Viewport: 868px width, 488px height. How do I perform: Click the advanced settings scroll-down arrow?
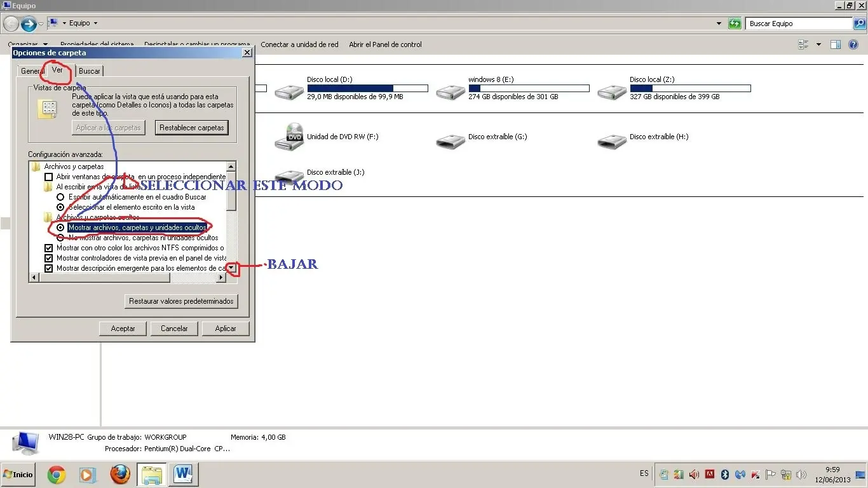(231, 268)
